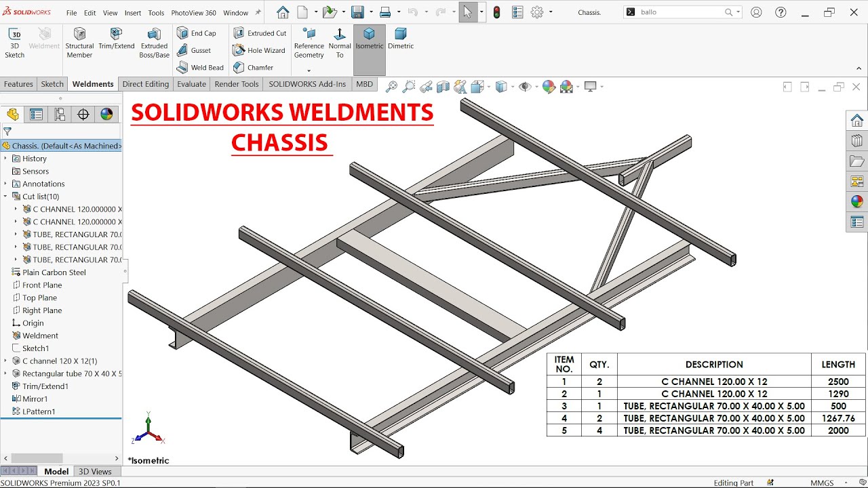Activate the Trim/Extend tool
The image size is (868, 488).
(x=117, y=39)
